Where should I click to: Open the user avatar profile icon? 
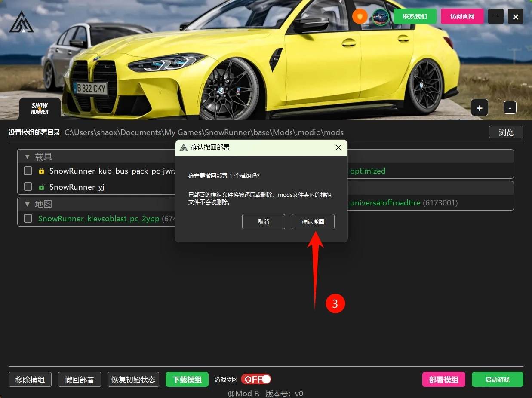click(x=380, y=17)
